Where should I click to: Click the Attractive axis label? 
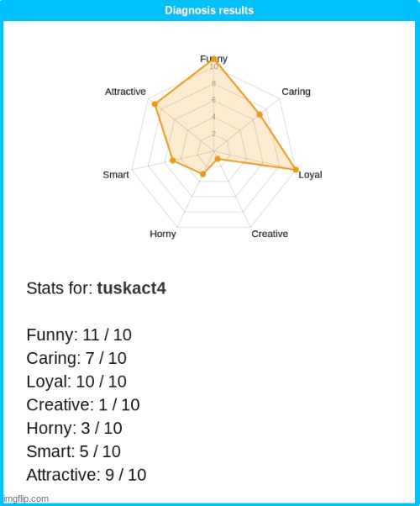pyautogui.click(x=125, y=92)
